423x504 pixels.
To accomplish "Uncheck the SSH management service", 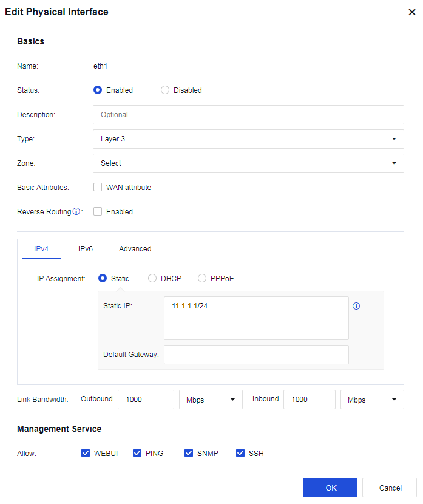I will (x=240, y=454).
